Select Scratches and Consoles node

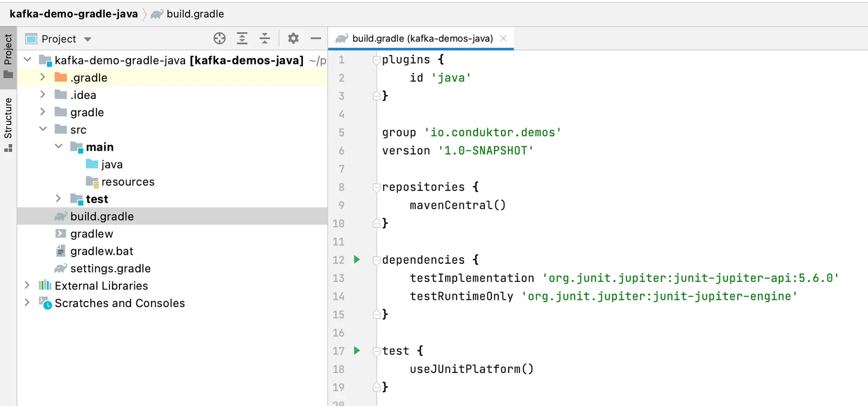[172, 303]
